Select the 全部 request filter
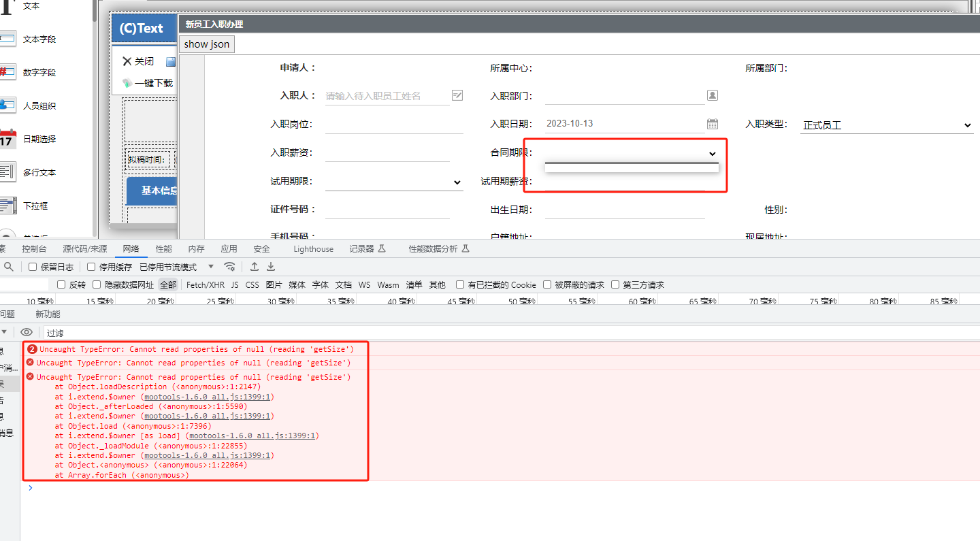Viewport: 980px width, 541px height. coord(168,284)
